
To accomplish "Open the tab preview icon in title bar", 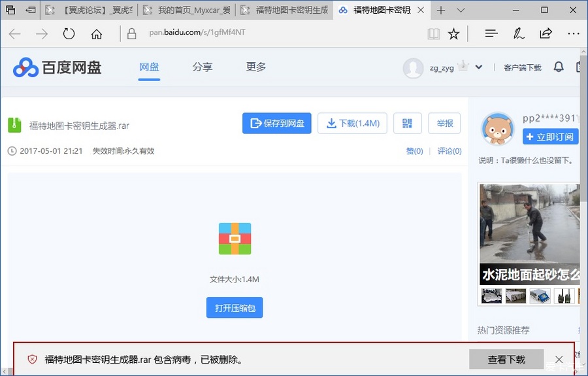I will click(x=10, y=10).
